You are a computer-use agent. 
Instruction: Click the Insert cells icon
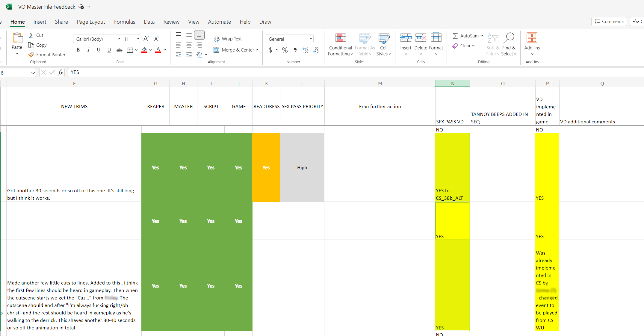pos(406,38)
